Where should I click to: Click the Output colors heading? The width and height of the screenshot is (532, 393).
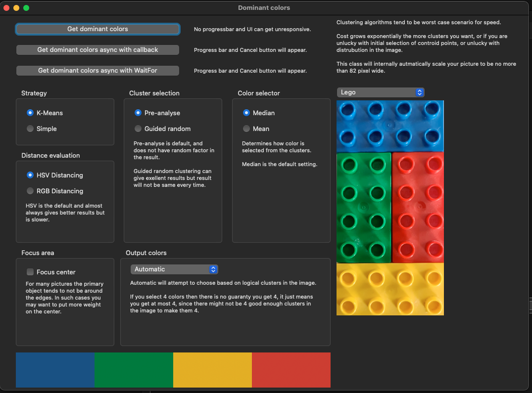tap(146, 253)
